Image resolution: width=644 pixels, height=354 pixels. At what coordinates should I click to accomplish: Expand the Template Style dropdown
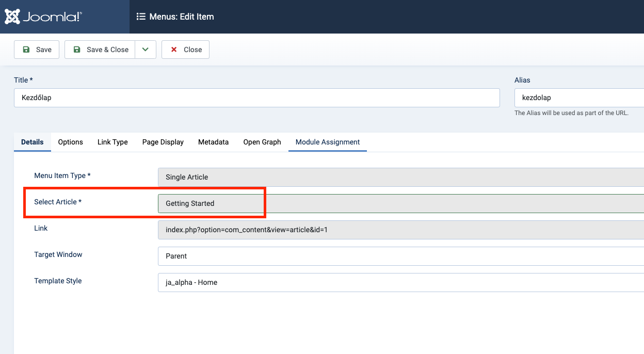[x=400, y=282]
